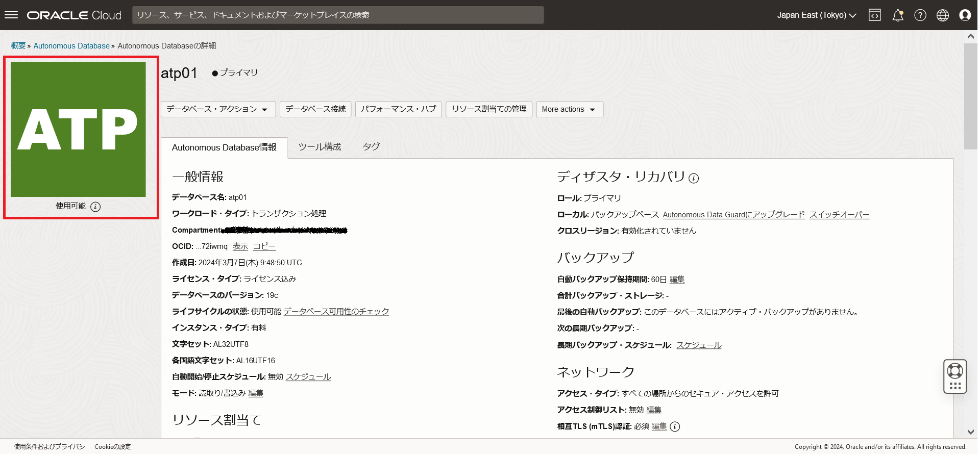Click the ワークロード・タイプ value トランザクション処理

point(289,214)
